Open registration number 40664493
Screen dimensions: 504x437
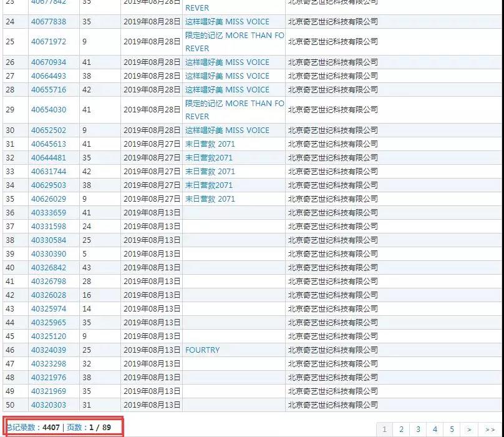tap(49, 76)
